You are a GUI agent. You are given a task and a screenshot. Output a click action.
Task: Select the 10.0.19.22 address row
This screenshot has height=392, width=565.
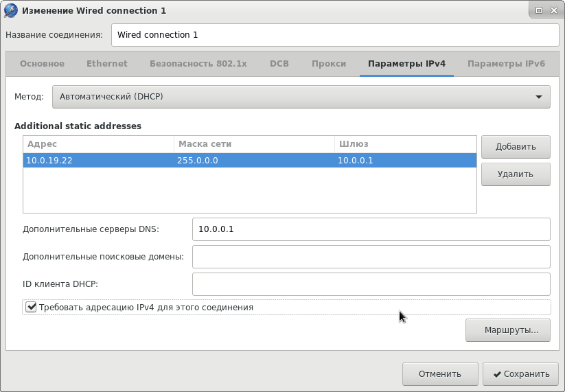click(249, 160)
